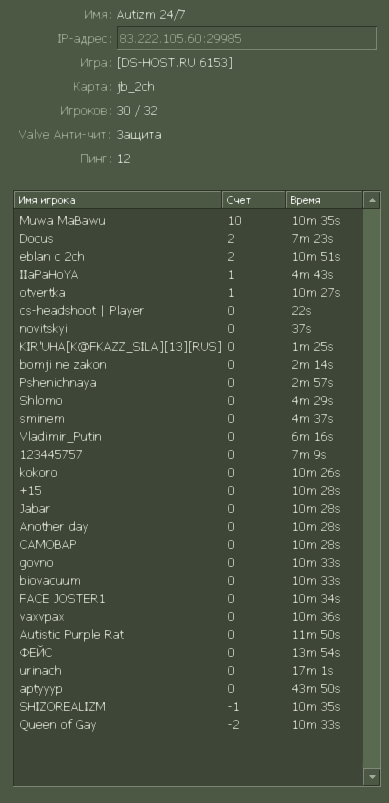389x803 pixels.
Task: Select player cs-headshoot | Player
Action: (188, 311)
